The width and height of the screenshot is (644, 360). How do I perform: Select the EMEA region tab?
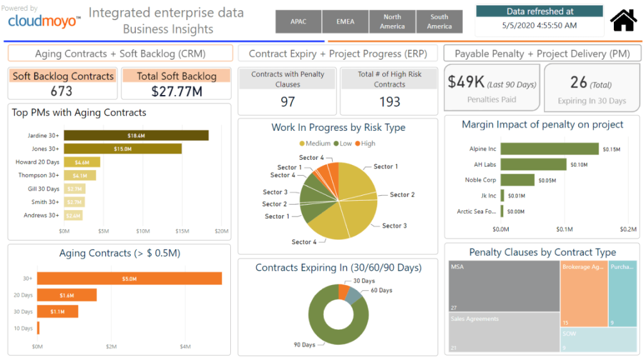(x=345, y=22)
